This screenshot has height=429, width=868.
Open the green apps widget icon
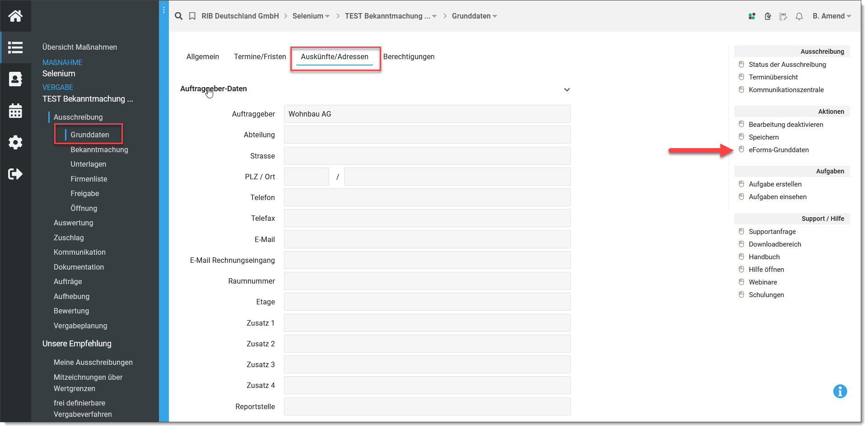(x=752, y=16)
